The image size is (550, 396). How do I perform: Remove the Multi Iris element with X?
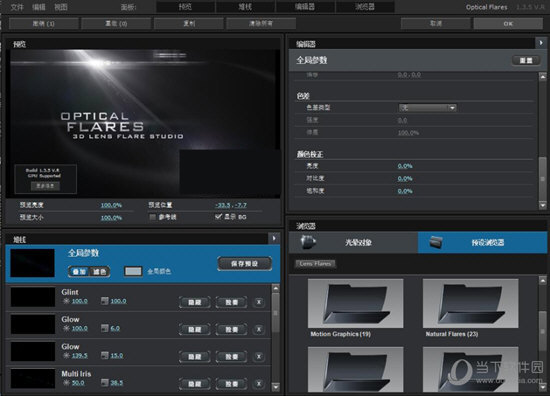[259, 384]
